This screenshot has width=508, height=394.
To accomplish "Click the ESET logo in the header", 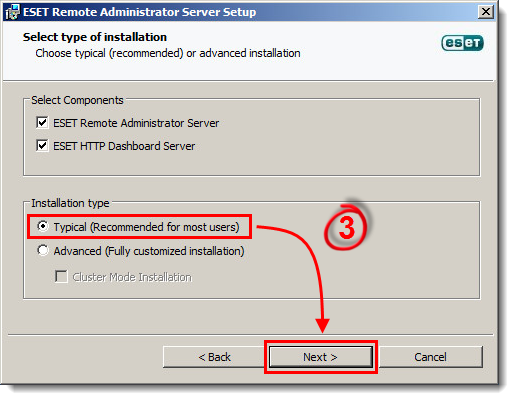I will (462, 43).
